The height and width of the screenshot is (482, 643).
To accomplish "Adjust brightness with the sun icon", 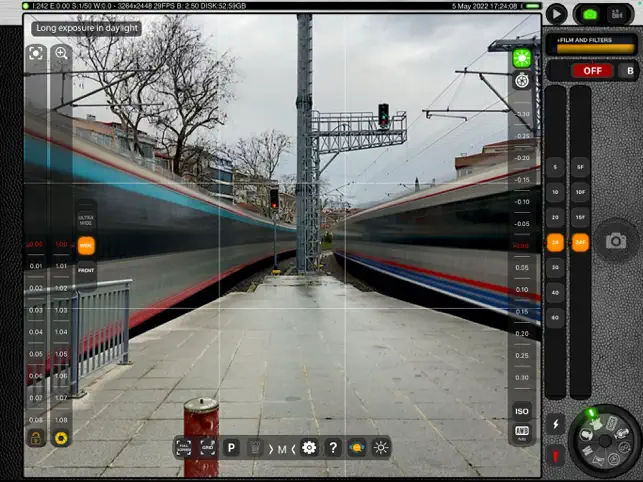I will [381, 448].
